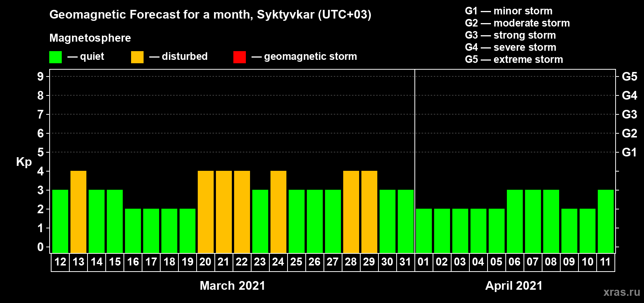
Task: Click the quiet legend text
Action: pyautogui.click(x=92, y=57)
